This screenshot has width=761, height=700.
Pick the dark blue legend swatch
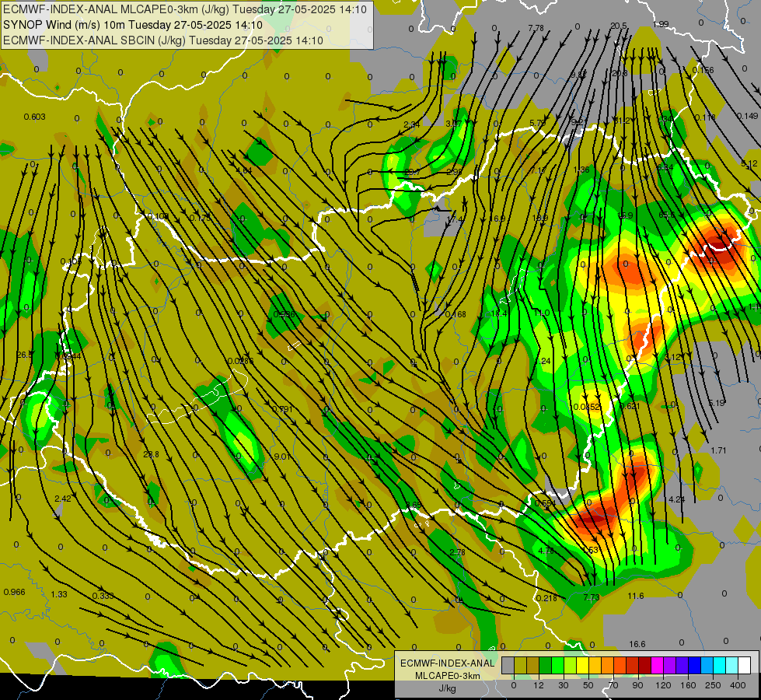[694, 665]
